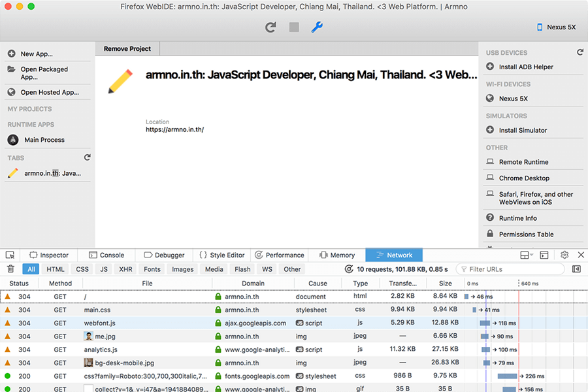Switch to the Console tab
This screenshot has height=392, width=588.
coord(106,255)
